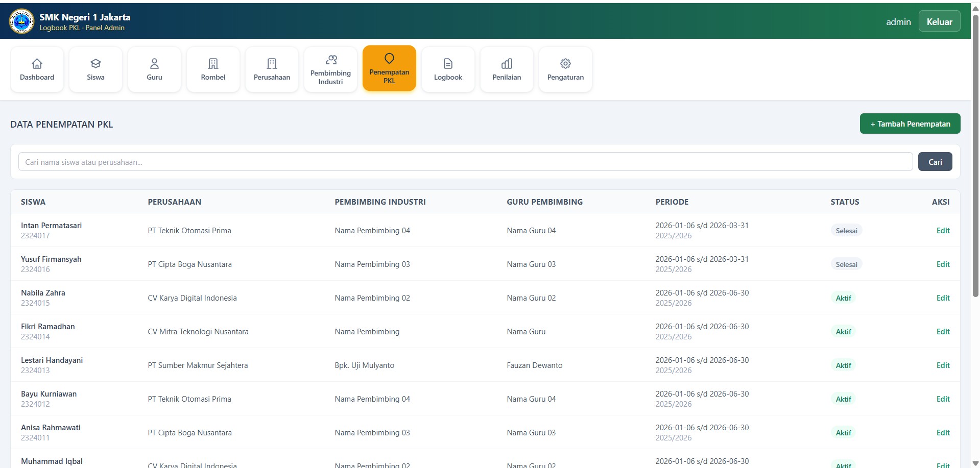Click Aktif status of Lestari Handayani
Screen dimensions: 980x468
[843, 365]
